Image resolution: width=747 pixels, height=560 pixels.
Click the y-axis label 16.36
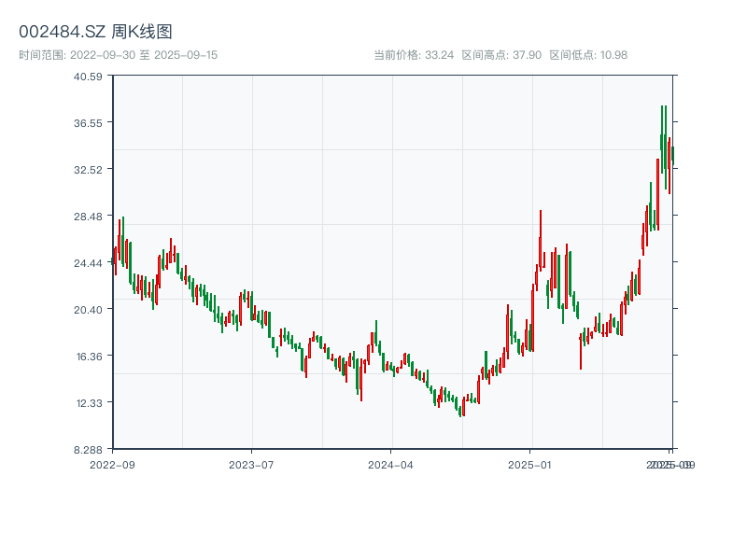click(89, 357)
